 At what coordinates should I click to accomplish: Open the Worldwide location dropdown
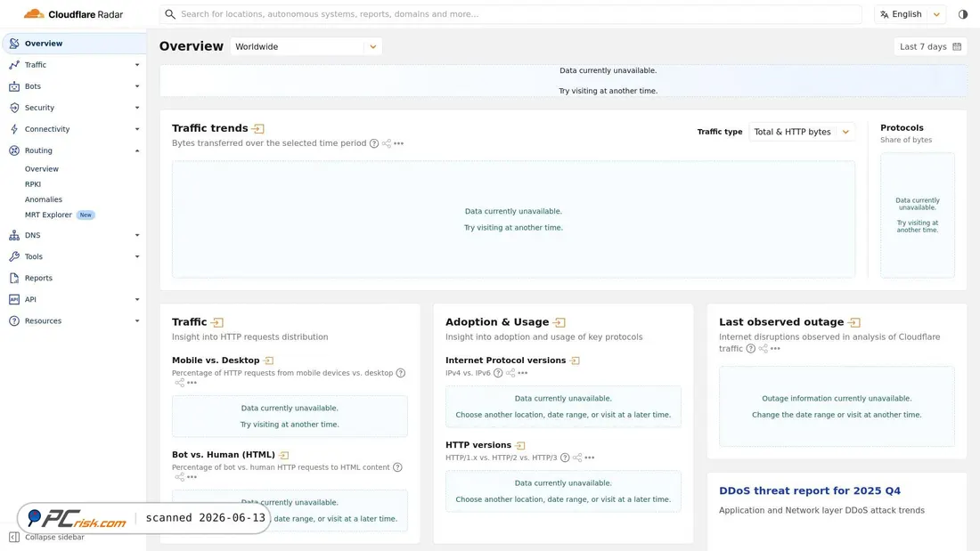(306, 47)
